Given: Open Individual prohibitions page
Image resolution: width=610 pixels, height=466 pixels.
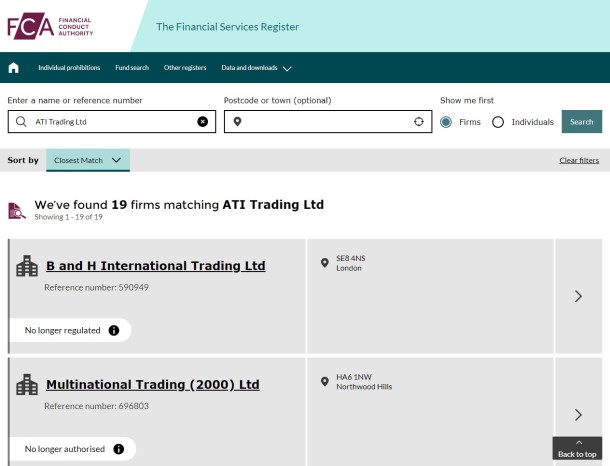Looking at the screenshot, I should (x=69, y=68).
